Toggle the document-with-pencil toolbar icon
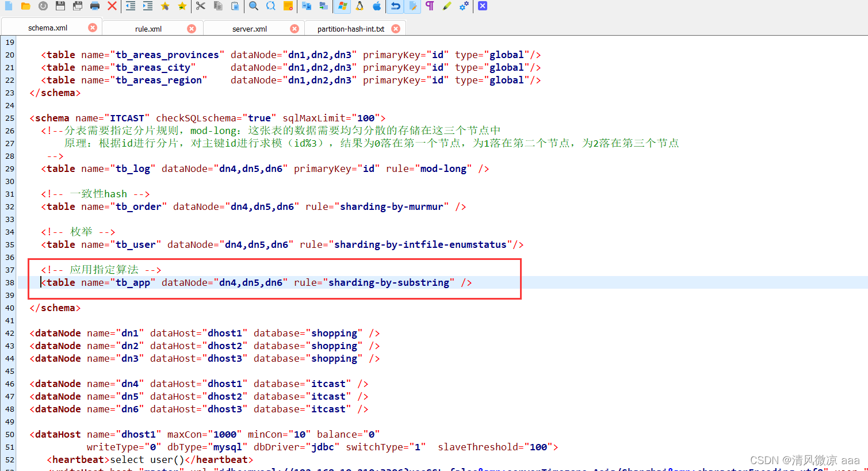The image size is (868, 471). coord(412,6)
